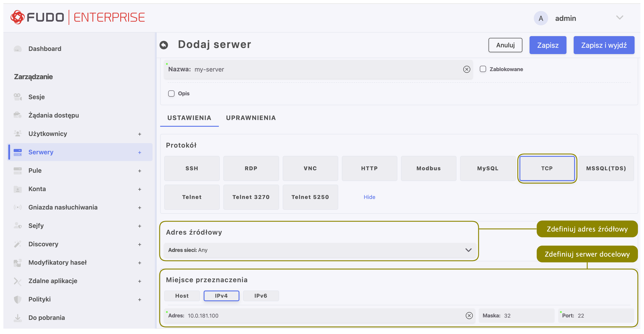Select the Modbus protocol
This screenshot has height=334, width=644.
429,168
